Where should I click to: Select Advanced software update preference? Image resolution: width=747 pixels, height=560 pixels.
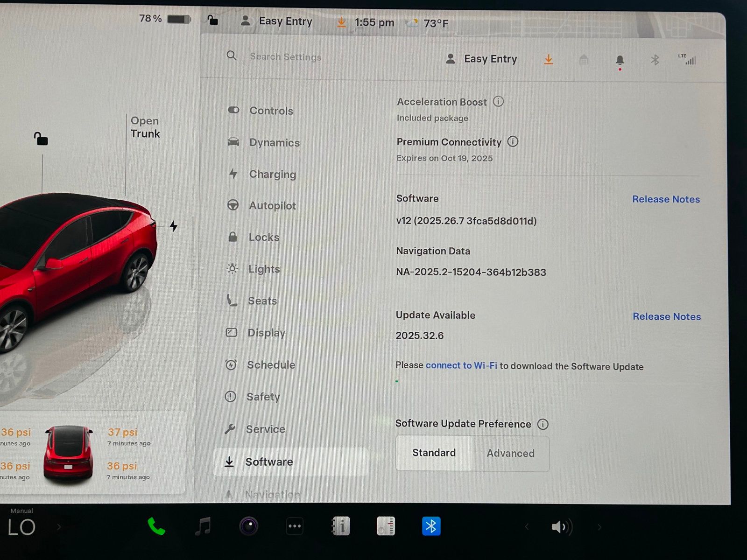point(510,453)
